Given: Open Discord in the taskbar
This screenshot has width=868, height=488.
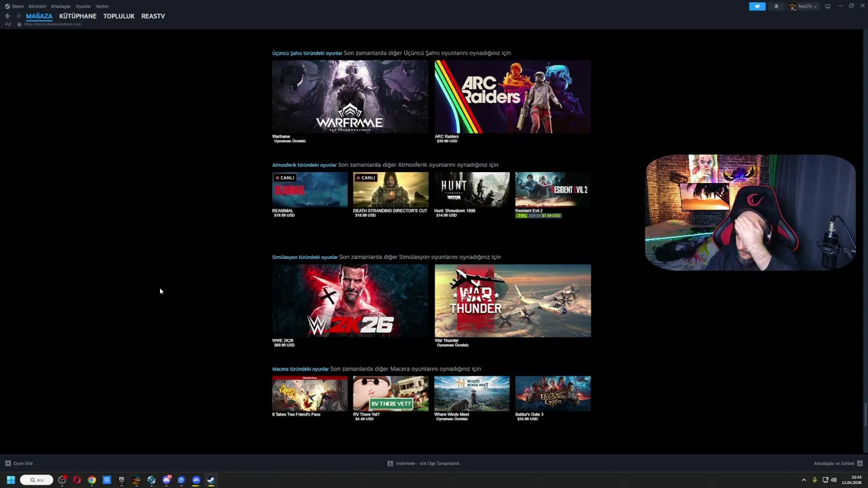Looking at the screenshot, I should click(x=166, y=480).
